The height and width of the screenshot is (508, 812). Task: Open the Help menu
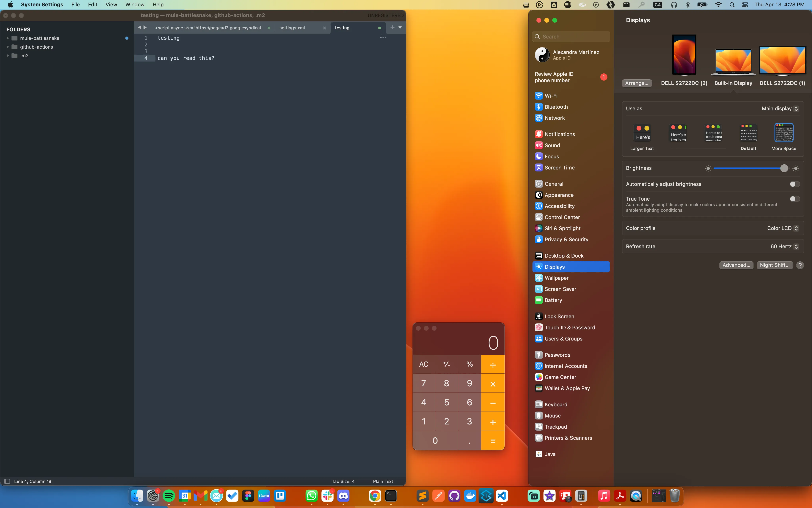tap(158, 5)
